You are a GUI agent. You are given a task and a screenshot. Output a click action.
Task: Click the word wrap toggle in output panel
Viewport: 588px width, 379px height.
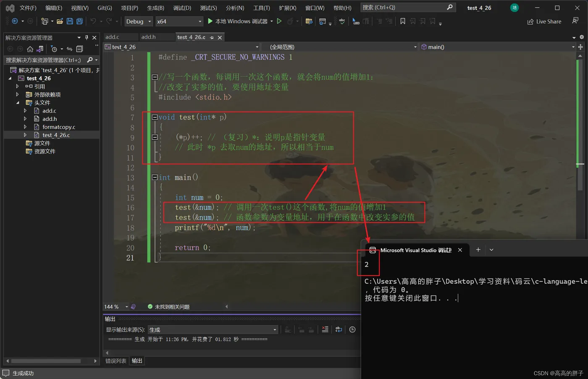339,329
